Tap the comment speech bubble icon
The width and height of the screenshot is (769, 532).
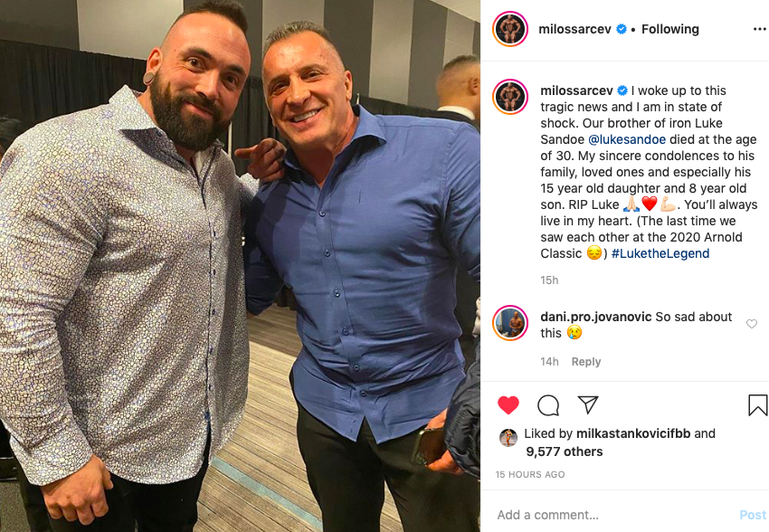point(548,405)
